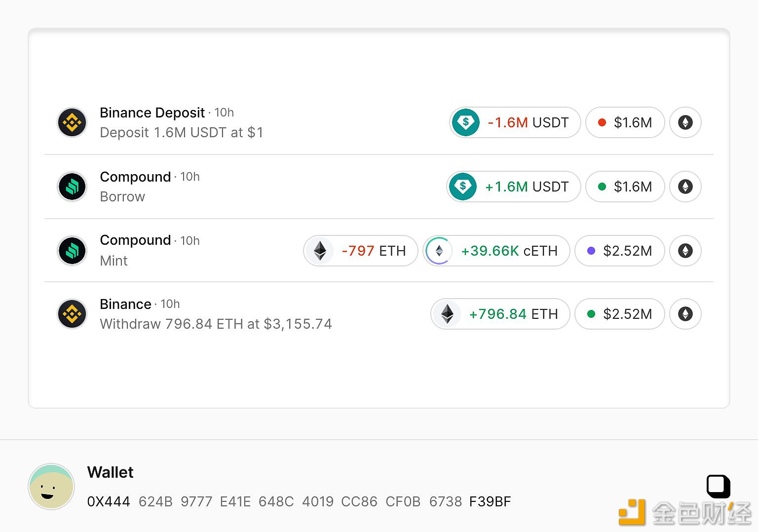Open Compound title in the Borrow row
Viewport: 758px width, 532px height.
(x=135, y=177)
